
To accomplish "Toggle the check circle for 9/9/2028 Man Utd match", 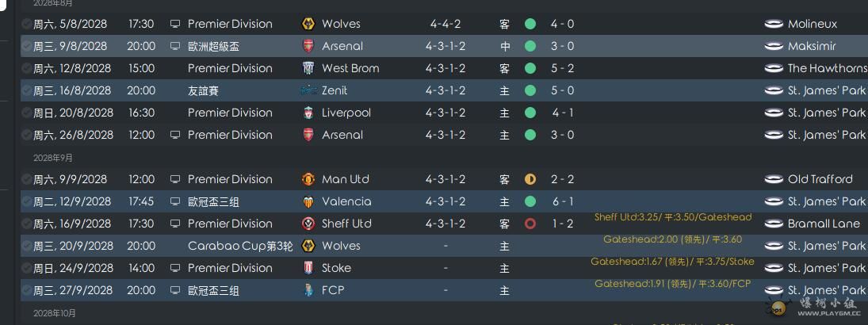I will pyautogui.click(x=27, y=179).
